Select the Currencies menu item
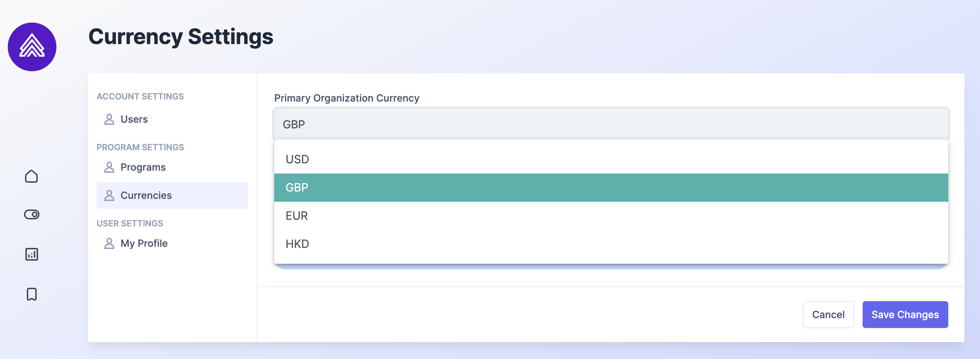This screenshot has height=359, width=980. [172, 195]
